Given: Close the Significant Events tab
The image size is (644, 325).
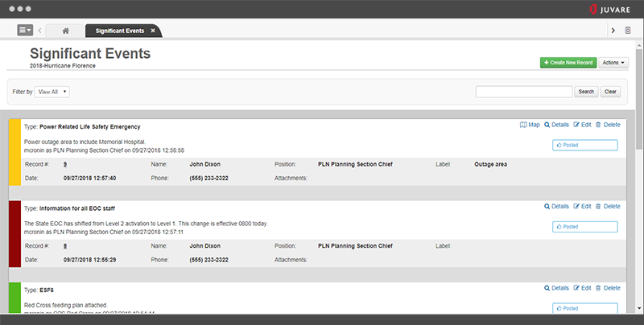Looking at the screenshot, I should [153, 31].
